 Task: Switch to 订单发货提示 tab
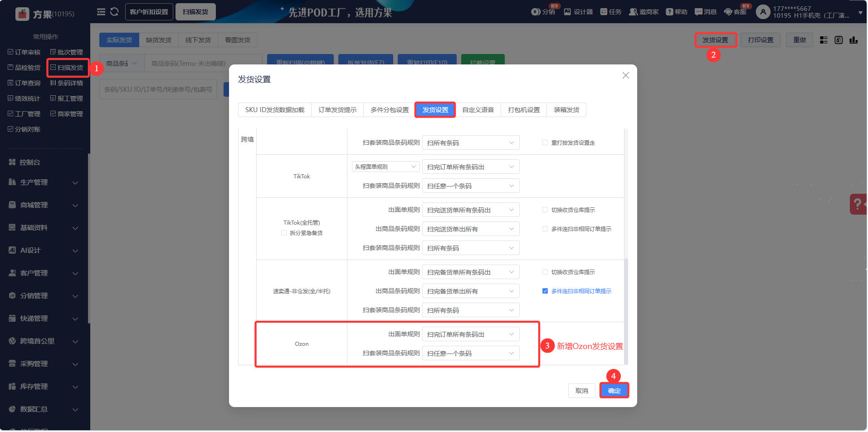pyautogui.click(x=337, y=110)
